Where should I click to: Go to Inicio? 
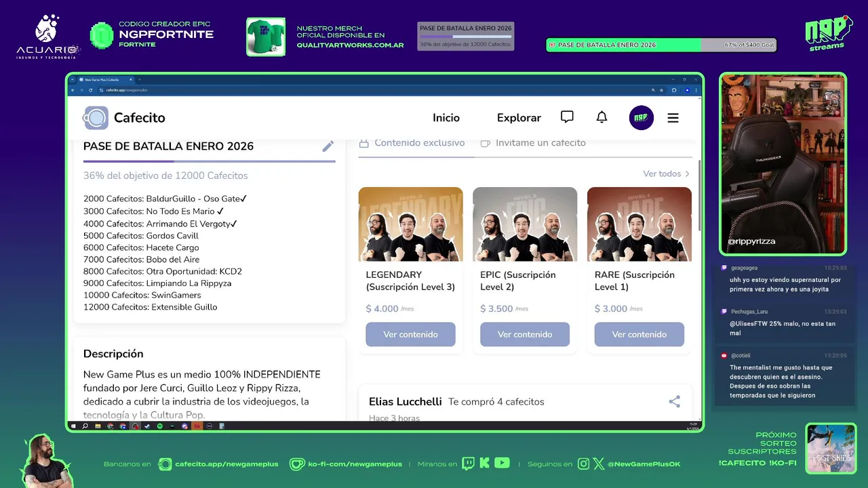(446, 118)
